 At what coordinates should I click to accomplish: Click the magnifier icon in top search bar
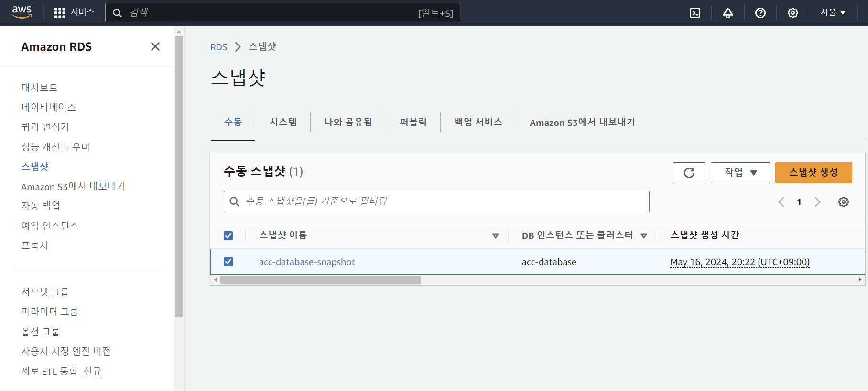click(x=117, y=13)
